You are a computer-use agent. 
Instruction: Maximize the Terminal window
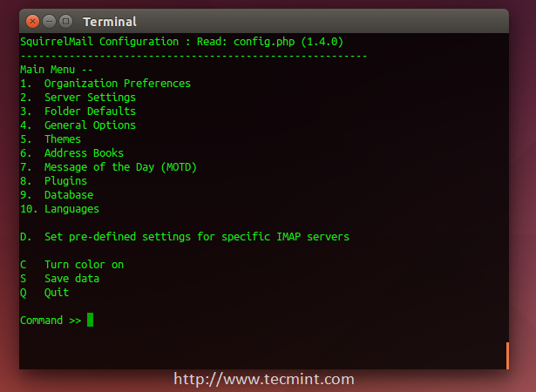click(64, 21)
